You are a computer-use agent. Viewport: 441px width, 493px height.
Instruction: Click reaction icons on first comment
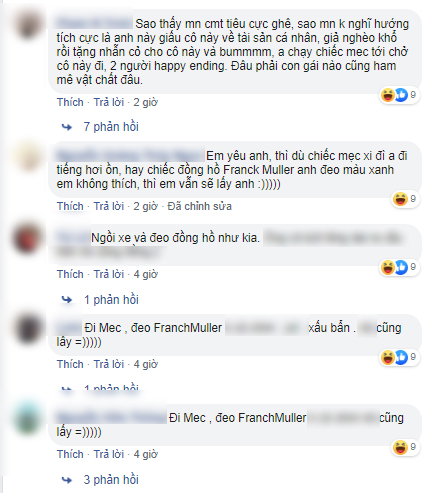click(399, 95)
